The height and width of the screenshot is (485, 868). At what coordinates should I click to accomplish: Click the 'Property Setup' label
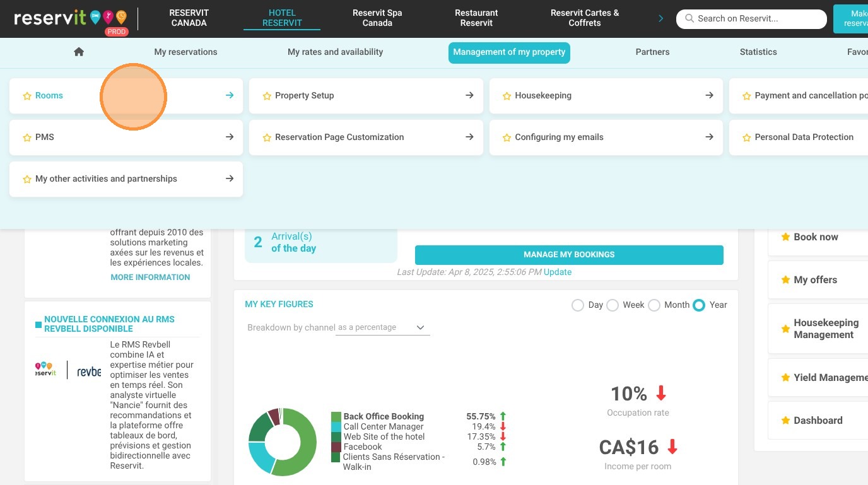305,96
